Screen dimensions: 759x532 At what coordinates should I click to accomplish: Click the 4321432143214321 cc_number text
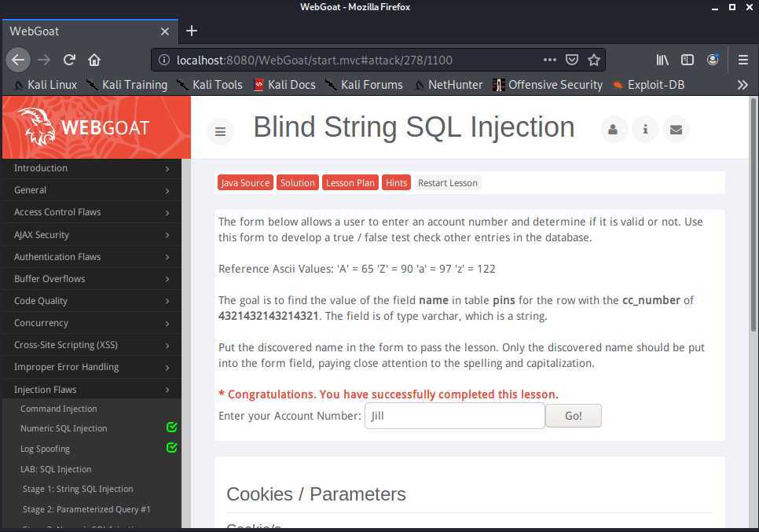click(268, 316)
